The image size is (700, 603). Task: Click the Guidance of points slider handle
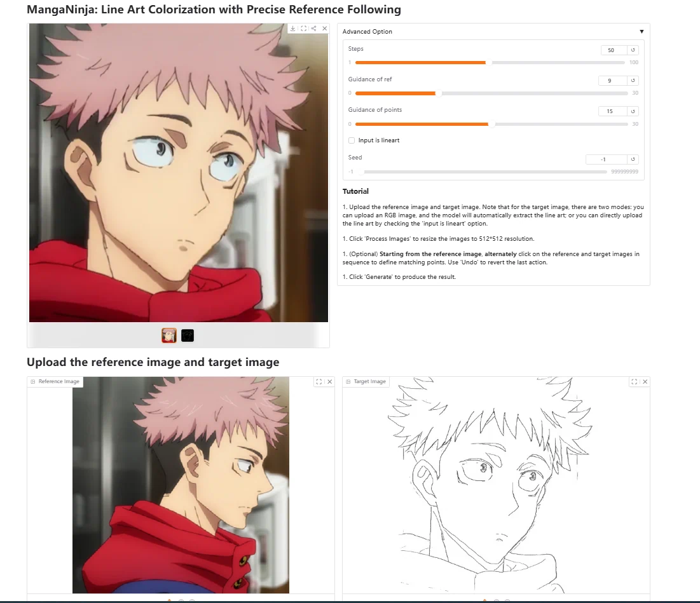491,124
